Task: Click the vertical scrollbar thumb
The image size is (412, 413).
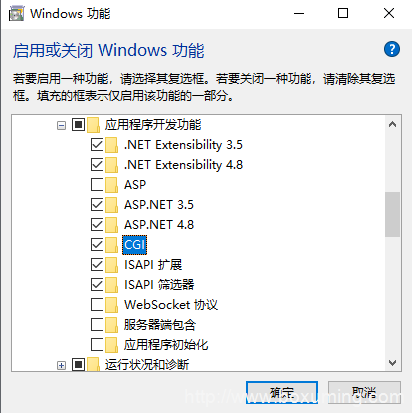Action: click(x=393, y=214)
